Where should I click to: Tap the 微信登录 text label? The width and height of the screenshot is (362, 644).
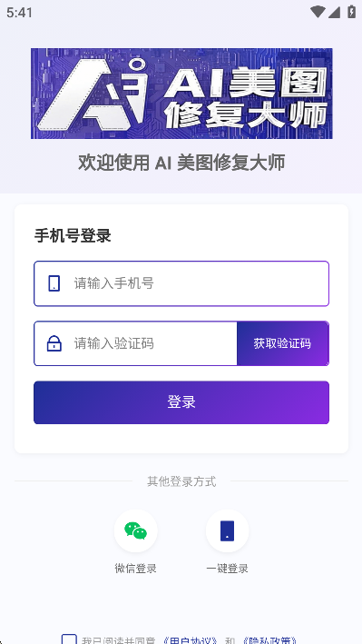[x=135, y=569]
